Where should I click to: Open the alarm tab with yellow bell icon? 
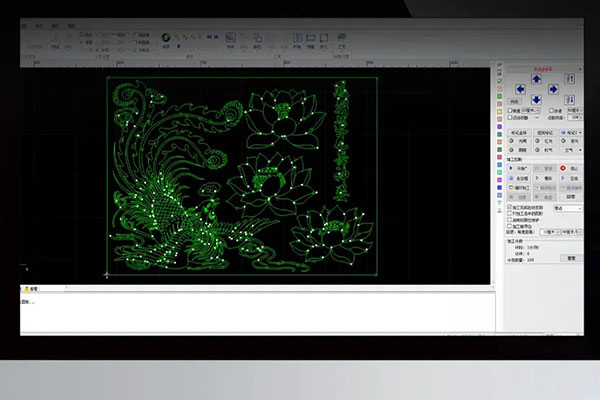(x=31, y=289)
